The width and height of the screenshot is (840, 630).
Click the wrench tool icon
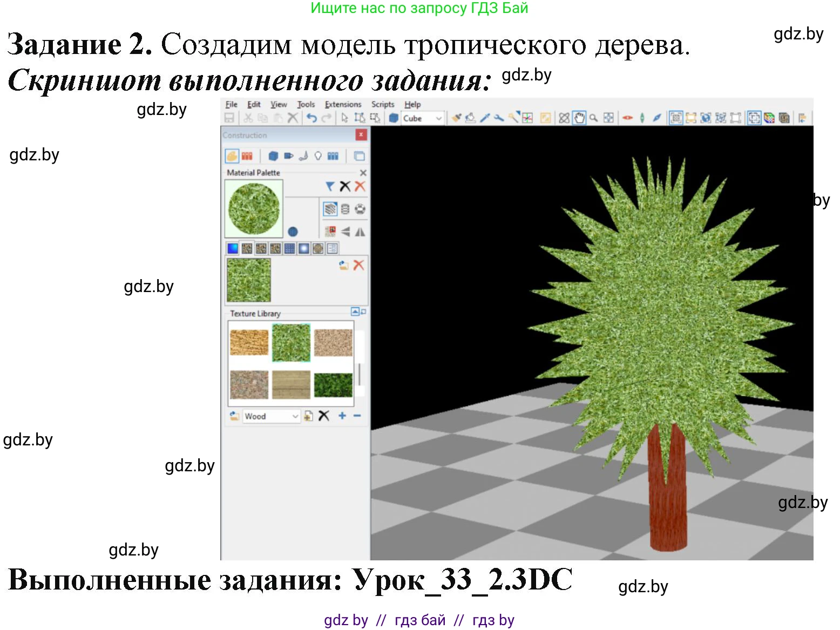click(x=499, y=118)
